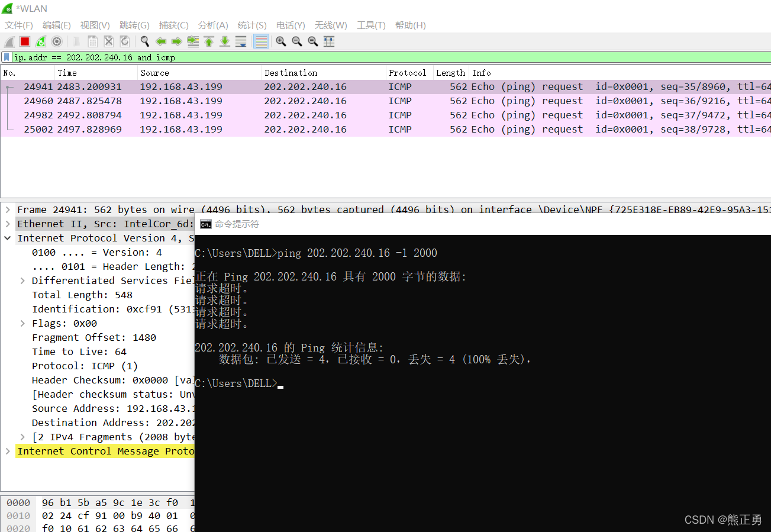This screenshot has height=532, width=771.
Task: Open the 分析(A) menu
Action: tap(213, 25)
